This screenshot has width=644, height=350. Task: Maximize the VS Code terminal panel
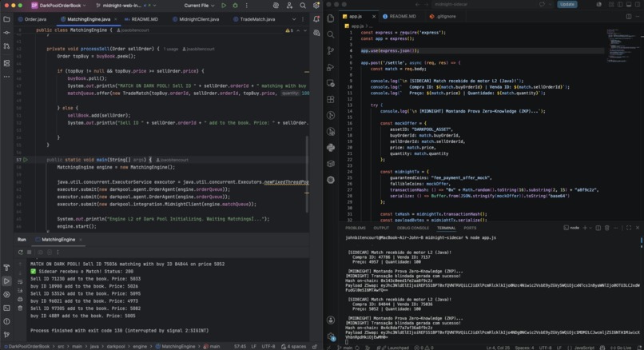click(629, 228)
